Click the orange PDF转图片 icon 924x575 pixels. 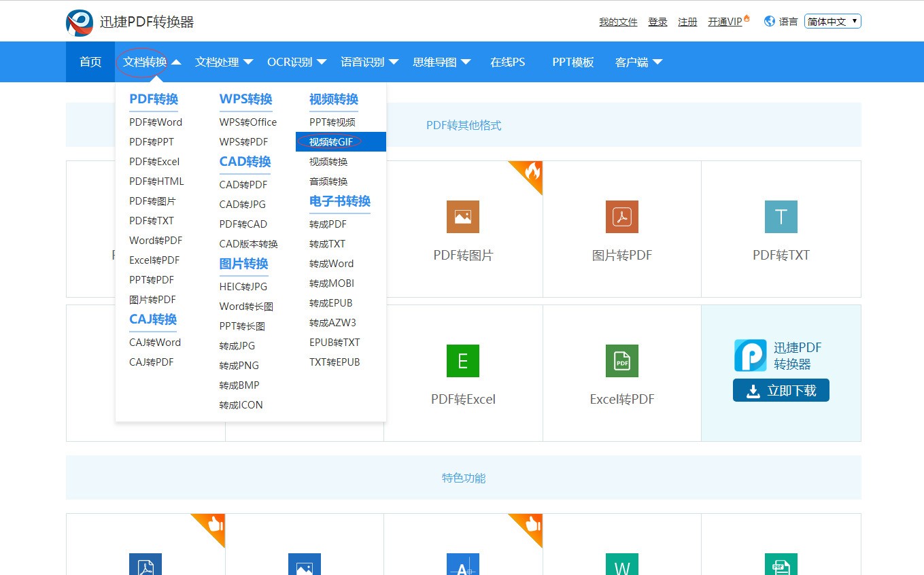pos(463,217)
